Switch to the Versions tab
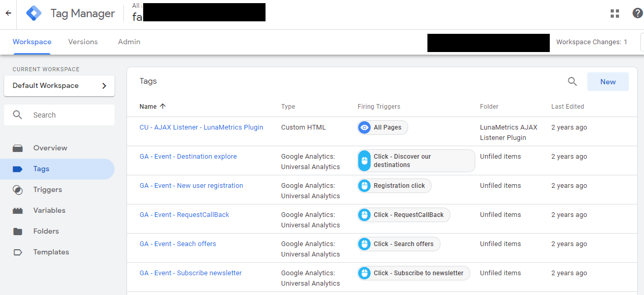The image size is (644, 295). coord(83,42)
